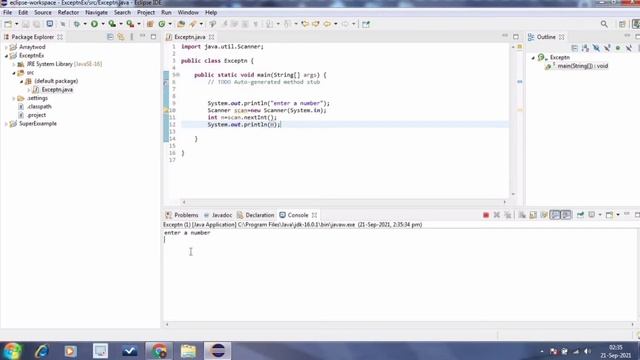Click the Search flashlight toolbar icon
This screenshot has height=360, width=640.
(x=193, y=24)
